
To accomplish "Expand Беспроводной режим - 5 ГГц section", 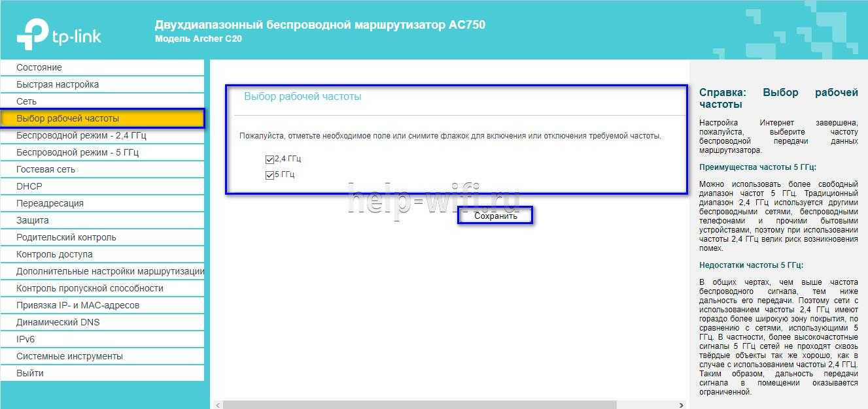I will click(x=78, y=152).
